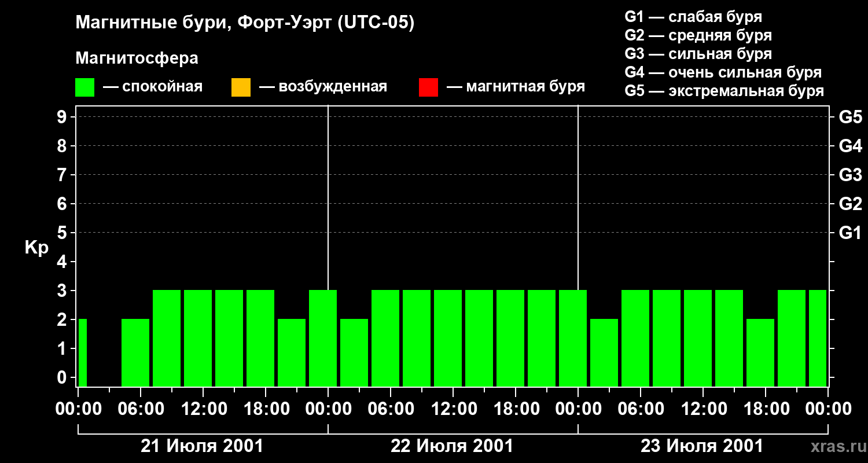Click the '00:00' label between 21 and 22 Июля
This screenshot has width=868, height=463.
click(x=328, y=409)
